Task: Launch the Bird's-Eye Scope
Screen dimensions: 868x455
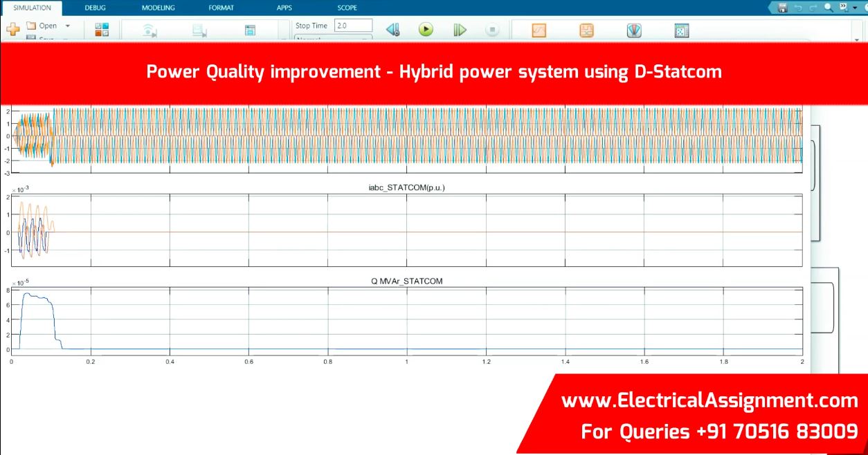Action: [x=634, y=30]
